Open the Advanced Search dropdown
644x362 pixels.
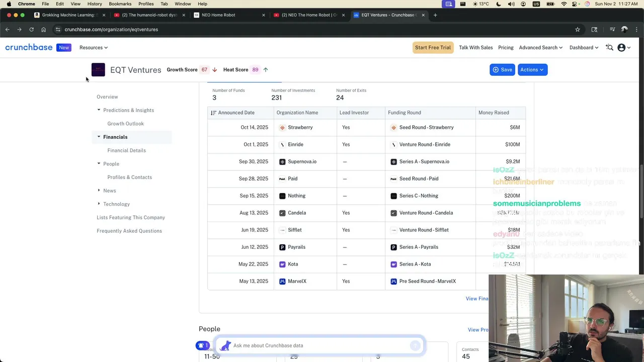pyautogui.click(x=541, y=48)
